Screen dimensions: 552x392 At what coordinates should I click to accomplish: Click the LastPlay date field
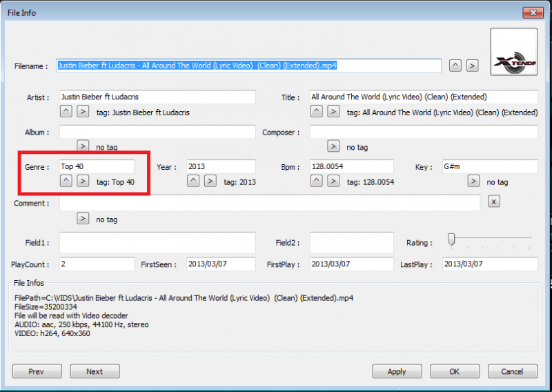[x=490, y=264]
